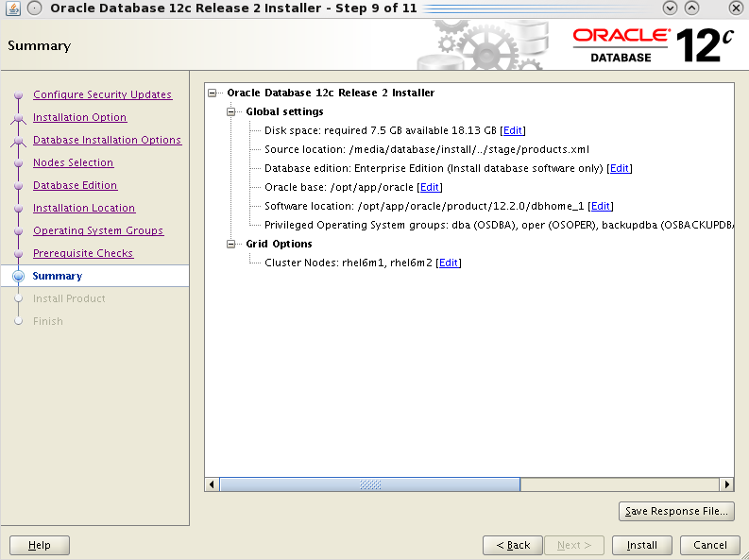The width and height of the screenshot is (749, 560).
Task: Click the scrollbar right arrow
Action: click(726, 484)
